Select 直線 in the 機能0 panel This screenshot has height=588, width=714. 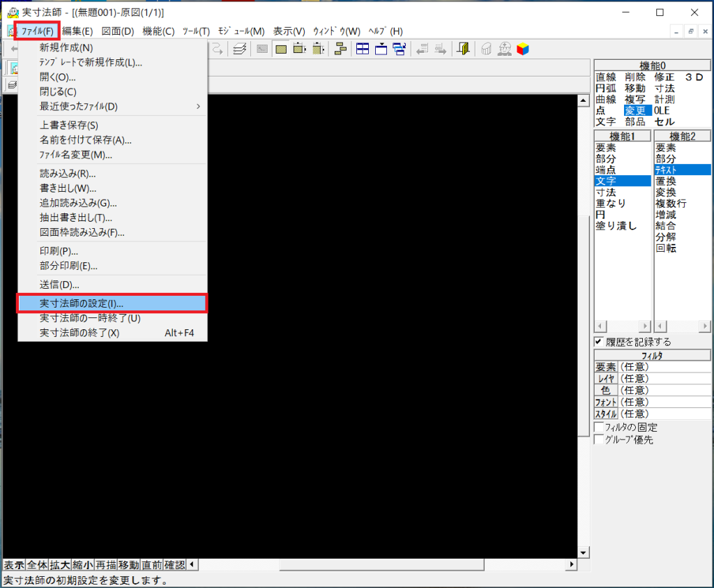click(606, 77)
